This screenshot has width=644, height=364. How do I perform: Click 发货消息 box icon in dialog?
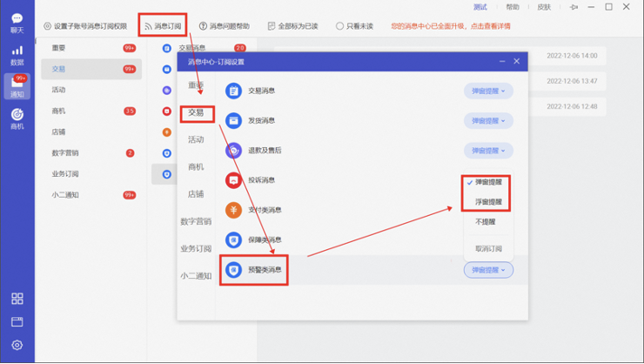tap(233, 121)
